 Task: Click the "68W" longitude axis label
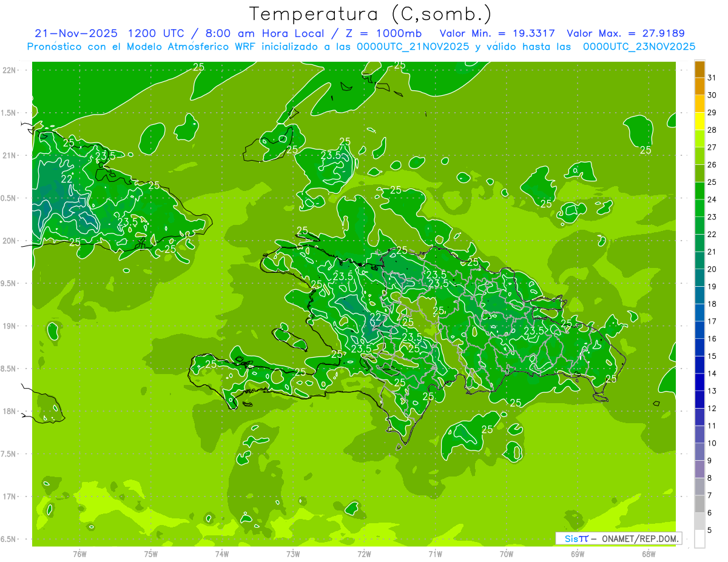(x=649, y=554)
